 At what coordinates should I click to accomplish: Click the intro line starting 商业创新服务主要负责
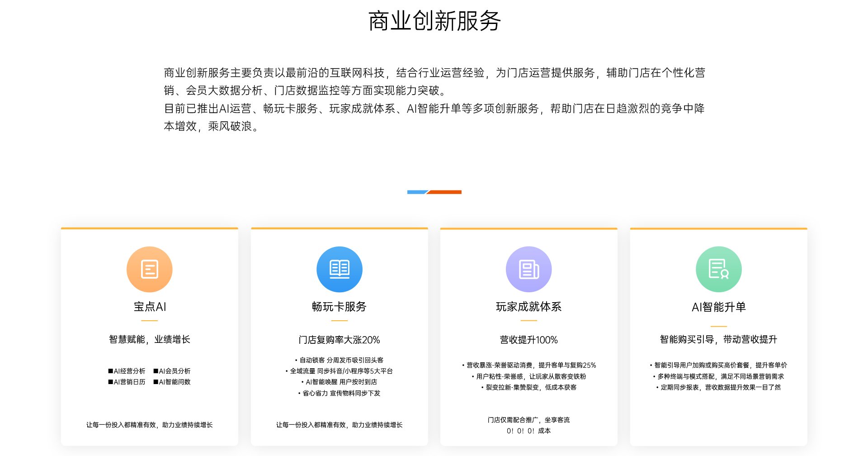click(x=434, y=73)
